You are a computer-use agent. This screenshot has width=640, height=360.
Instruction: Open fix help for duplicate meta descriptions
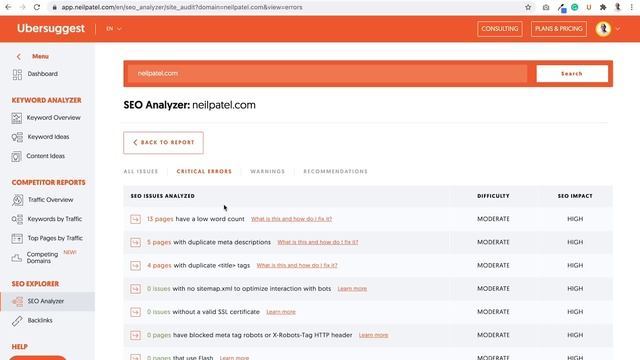coord(318,242)
